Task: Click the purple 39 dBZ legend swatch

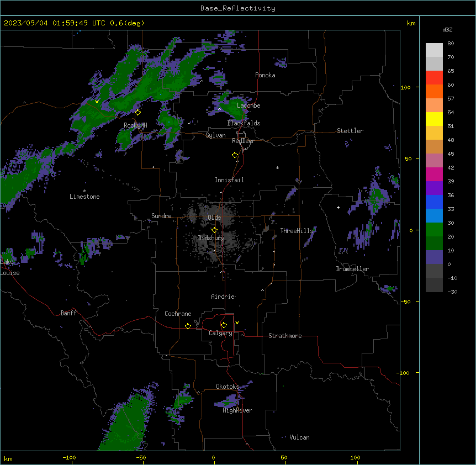Action: click(x=434, y=188)
